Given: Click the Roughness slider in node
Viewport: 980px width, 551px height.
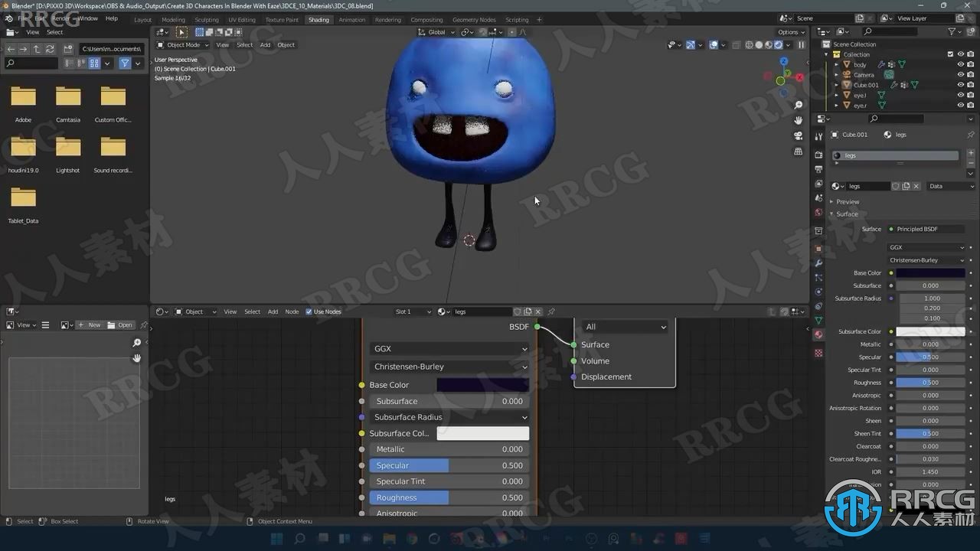Looking at the screenshot, I should 449,497.
